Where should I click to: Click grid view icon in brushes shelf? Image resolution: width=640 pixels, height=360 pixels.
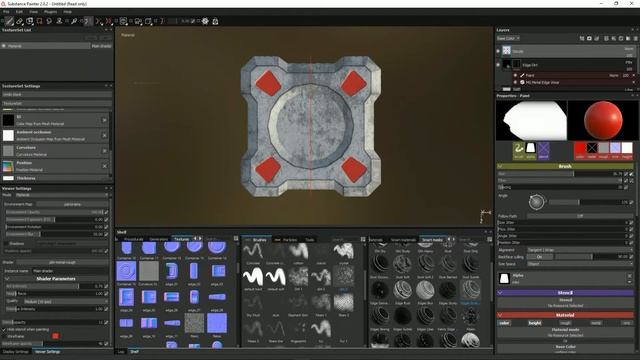coord(363,239)
